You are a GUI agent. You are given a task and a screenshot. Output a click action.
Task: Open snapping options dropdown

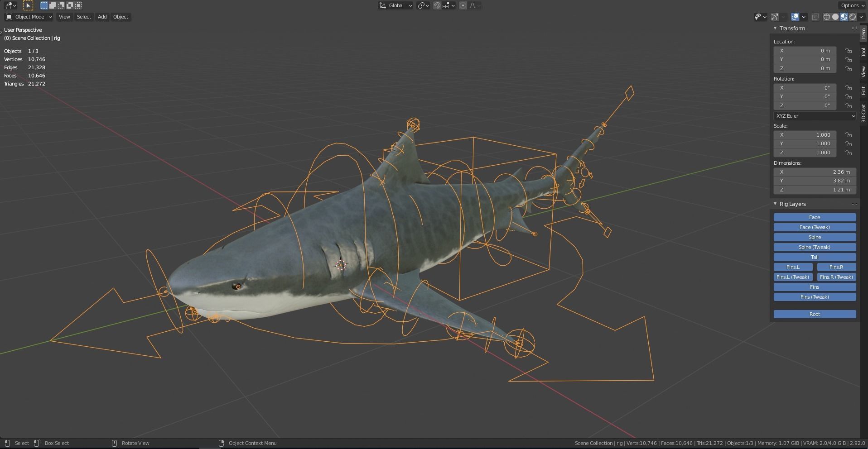click(449, 5)
